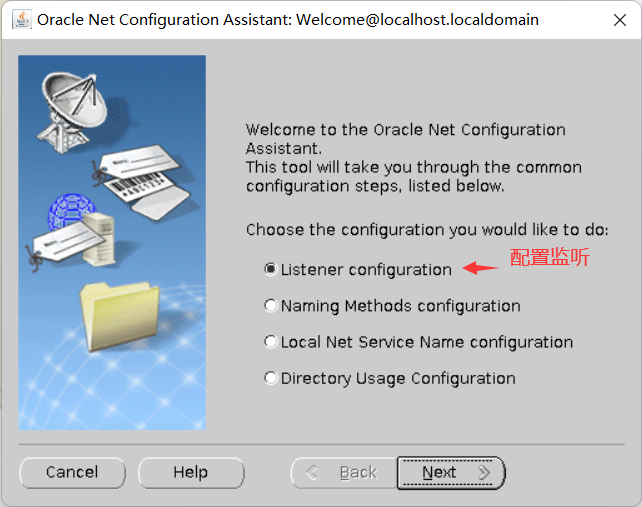
Task: Click the Java icon in title bar
Action: 22,20
